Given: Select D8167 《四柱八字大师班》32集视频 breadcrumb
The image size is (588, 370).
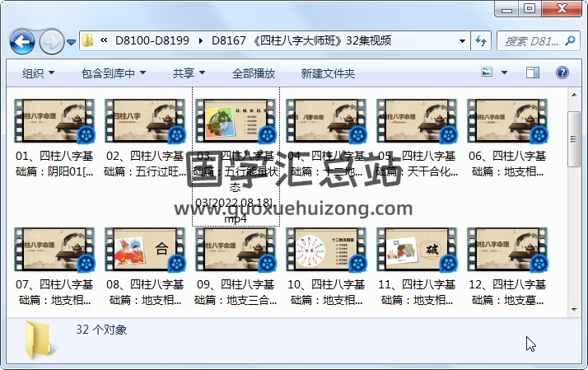Looking at the screenshot, I should click(301, 40).
